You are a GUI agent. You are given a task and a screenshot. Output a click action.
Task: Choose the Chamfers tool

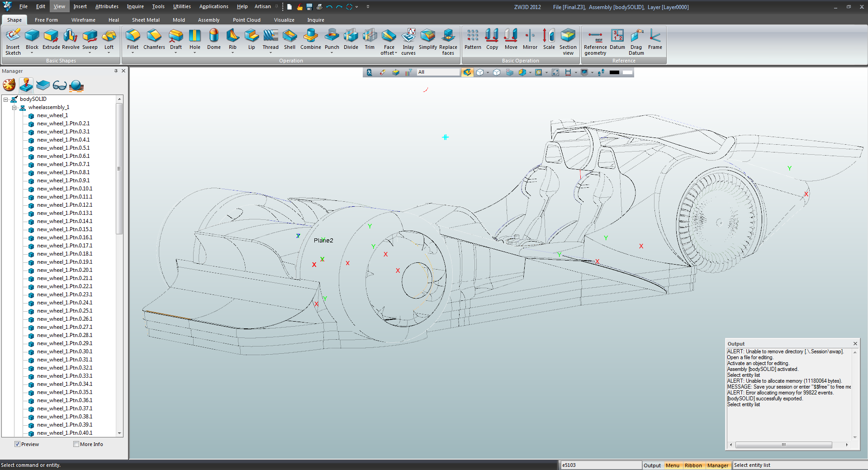click(x=154, y=39)
